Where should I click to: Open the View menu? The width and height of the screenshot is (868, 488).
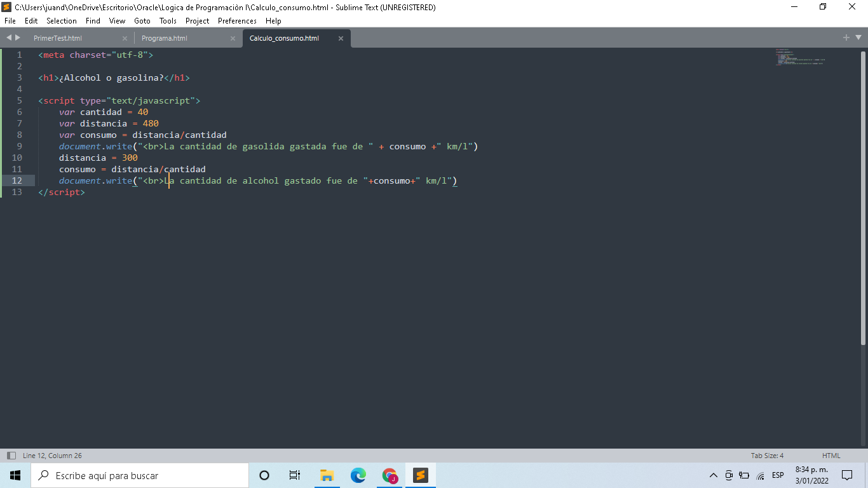(117, 21)
